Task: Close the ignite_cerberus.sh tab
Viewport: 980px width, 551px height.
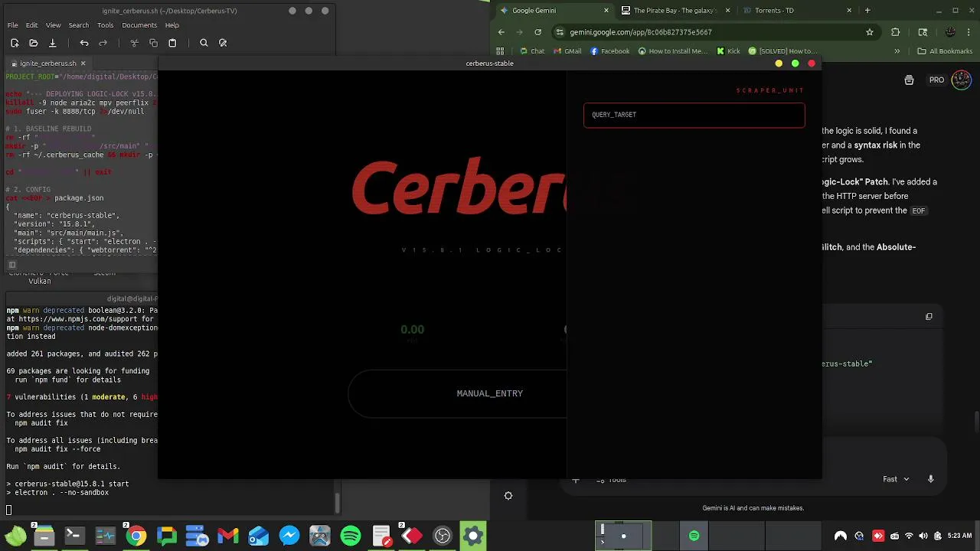Action: click(x=83, y=64)
